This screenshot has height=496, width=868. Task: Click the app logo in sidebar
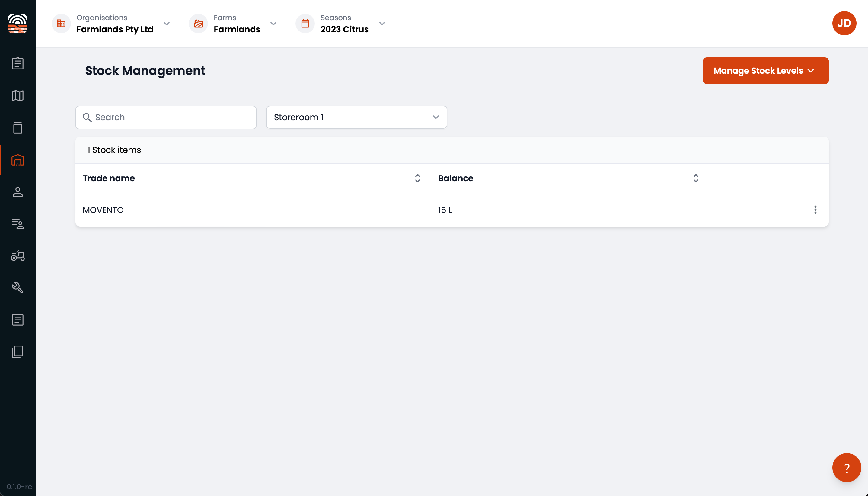[x=17, y=23]
